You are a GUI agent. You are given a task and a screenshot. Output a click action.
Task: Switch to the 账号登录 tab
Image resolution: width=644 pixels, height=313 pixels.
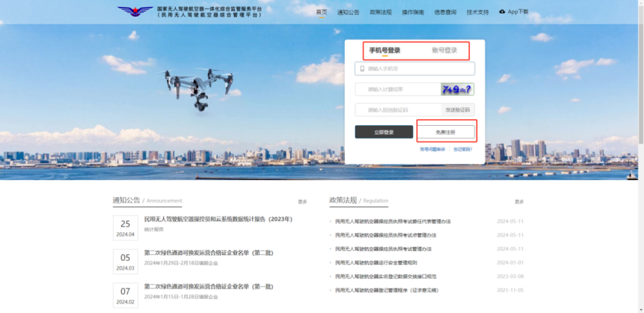tap(444, 51)
